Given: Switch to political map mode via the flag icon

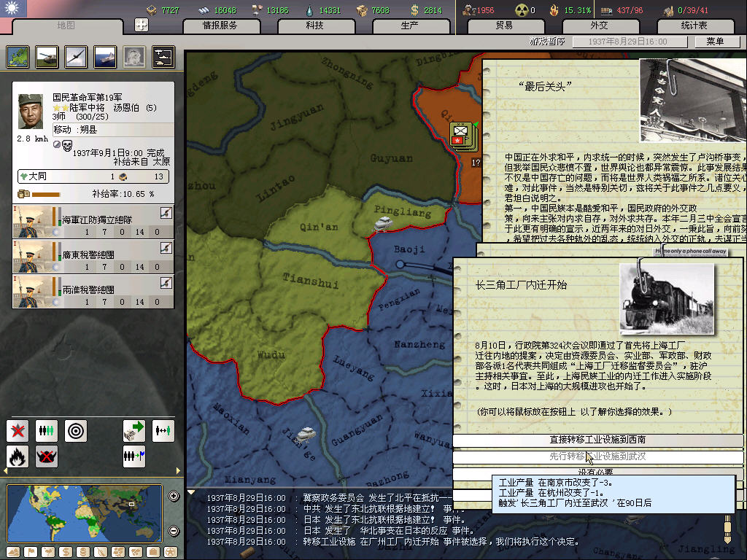Looking at the screenshot, I should (31, 553).
